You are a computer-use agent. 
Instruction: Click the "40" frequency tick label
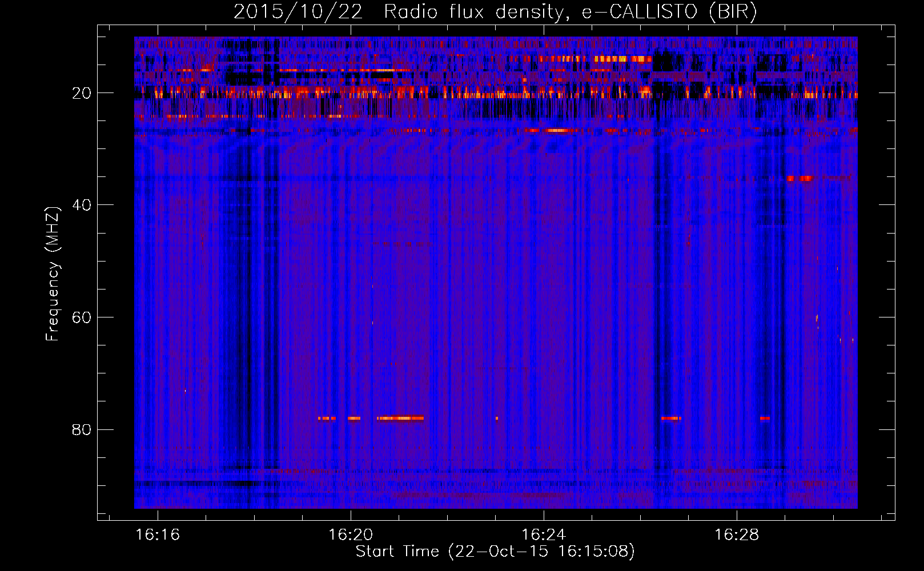coord(82,205)
